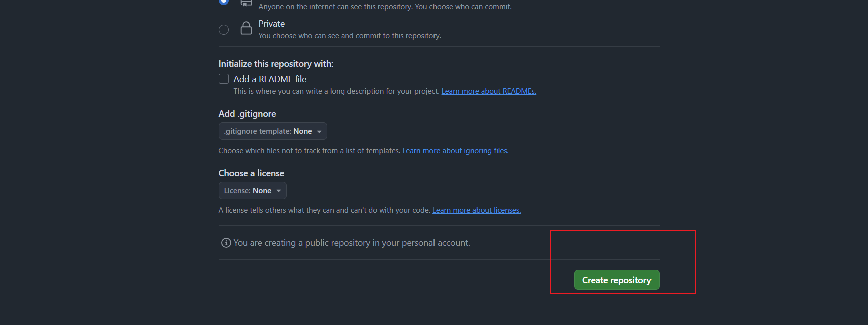The height and width of the screenshot is (325, 868).
Task: Click the public repository notice text
Action: point(351,243)
